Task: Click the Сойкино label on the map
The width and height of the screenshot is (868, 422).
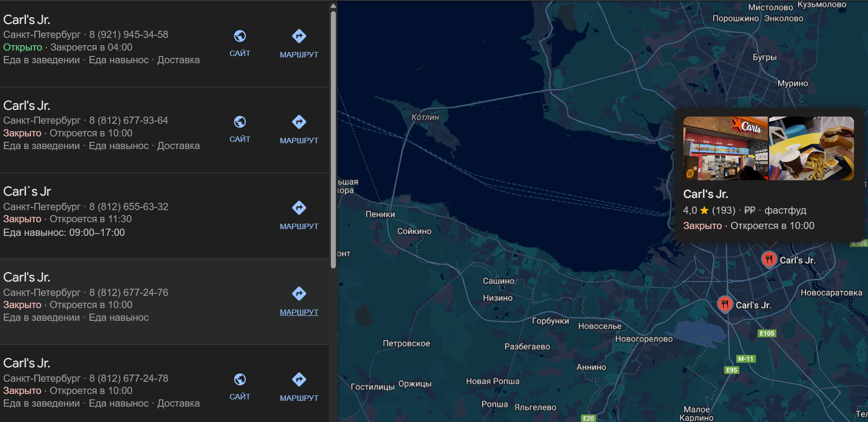Action: pyautogui.click(x=414, y=231)
